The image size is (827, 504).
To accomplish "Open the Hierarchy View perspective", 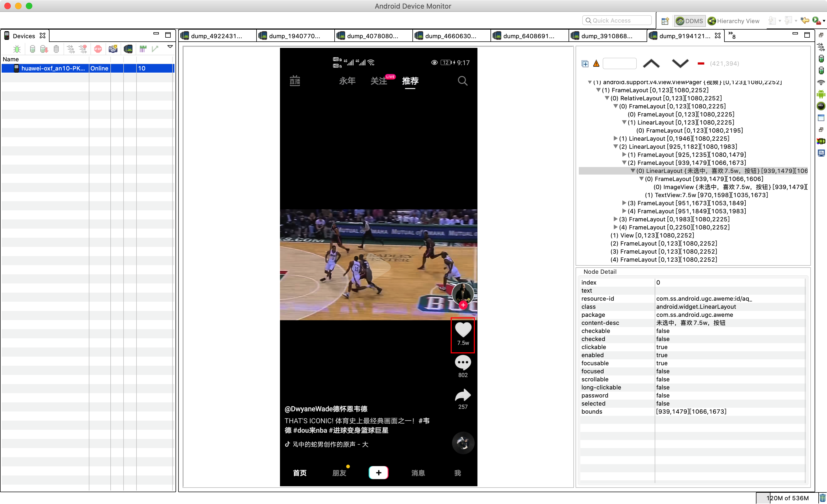I will point(734,21).
